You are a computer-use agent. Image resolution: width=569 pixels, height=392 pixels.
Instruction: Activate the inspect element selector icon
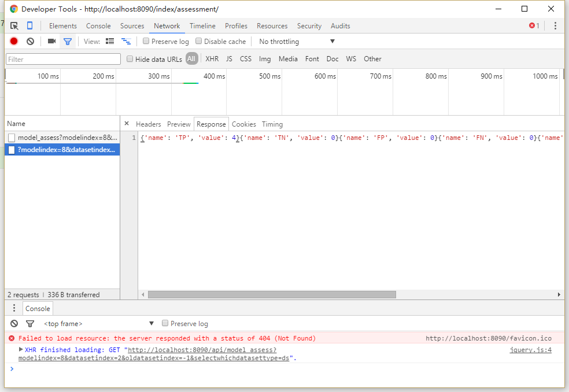14,26
